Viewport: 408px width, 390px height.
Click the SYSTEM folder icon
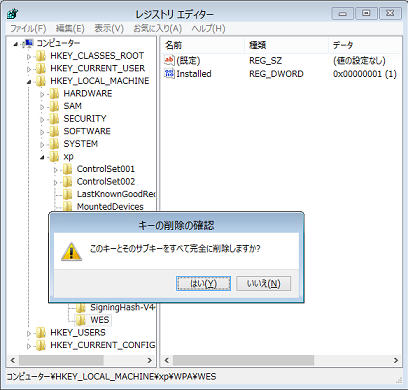pos(54,144)
